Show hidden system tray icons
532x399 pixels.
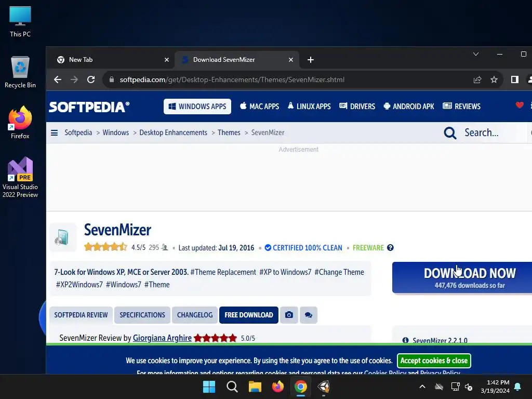(422, 387)
